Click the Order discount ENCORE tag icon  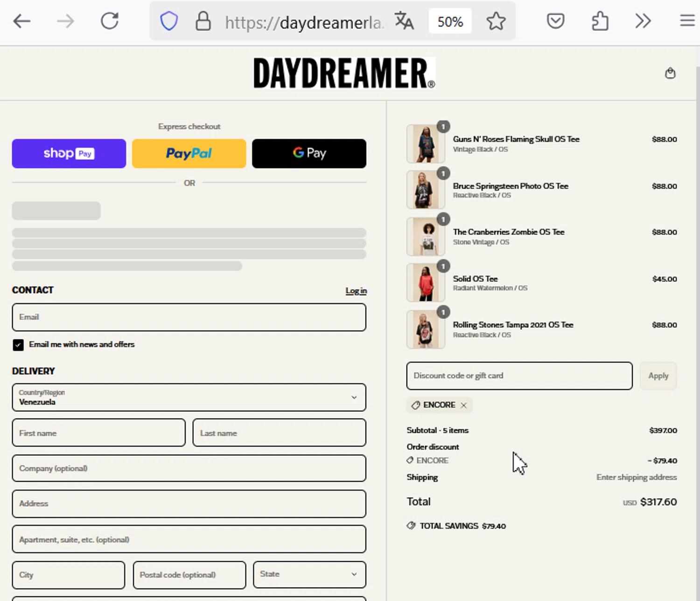[410, 460]
